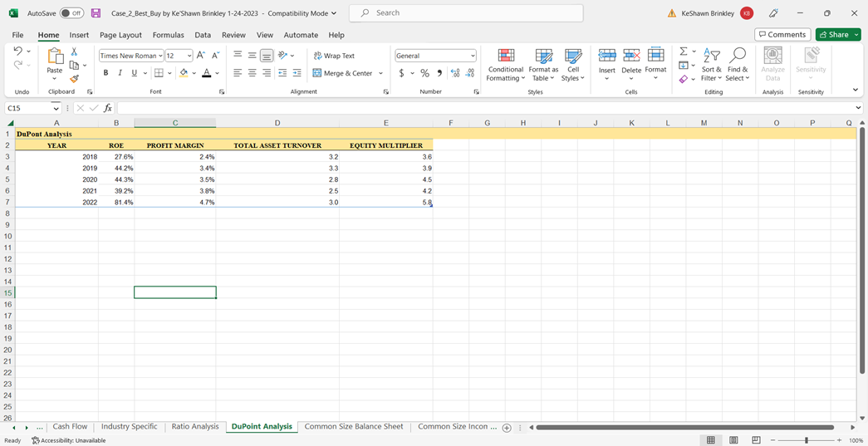Image resolution: width=868 pixels, height=446 pixels.
Task: Apply Bold formatting
Action: [x=105, y=73]
